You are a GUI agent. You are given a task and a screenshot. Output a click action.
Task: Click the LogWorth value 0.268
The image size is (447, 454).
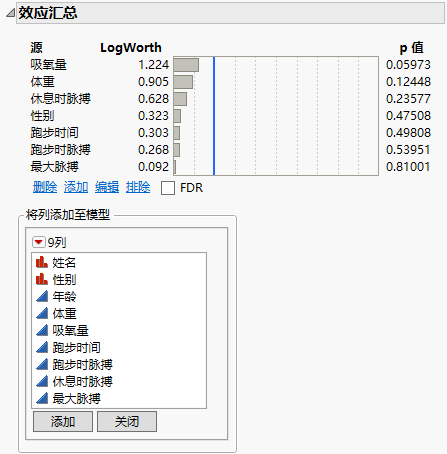(x=154, y=150)
